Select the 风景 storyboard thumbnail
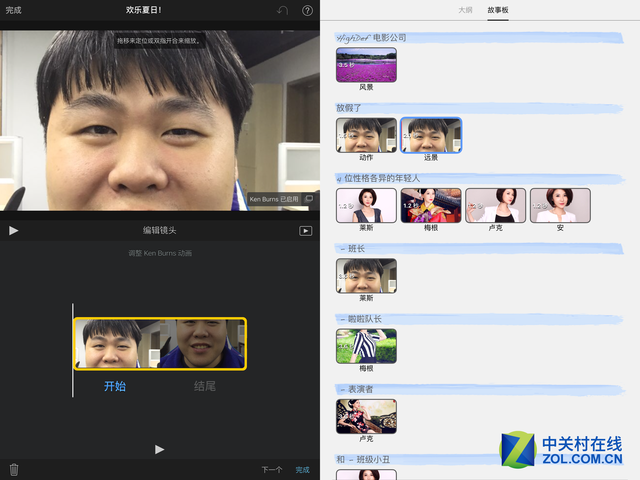This screenshot has width=640, height=480. pyautogui.click(x=366, y=65)
